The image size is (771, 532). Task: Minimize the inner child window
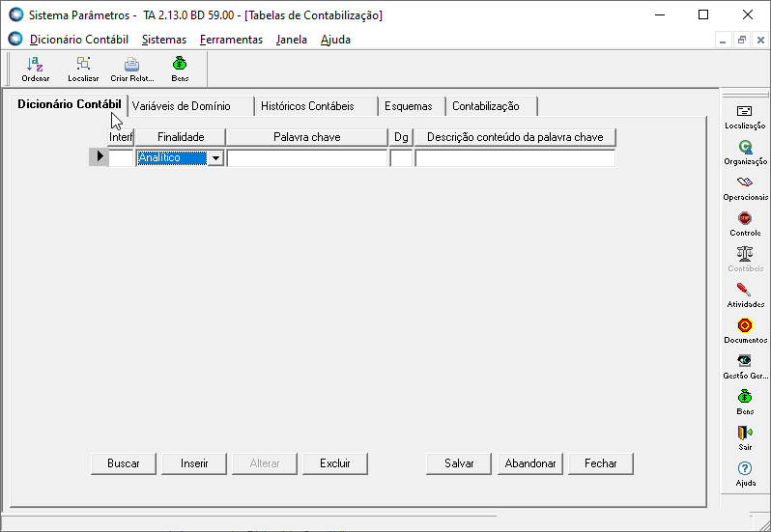click(723, 40)
